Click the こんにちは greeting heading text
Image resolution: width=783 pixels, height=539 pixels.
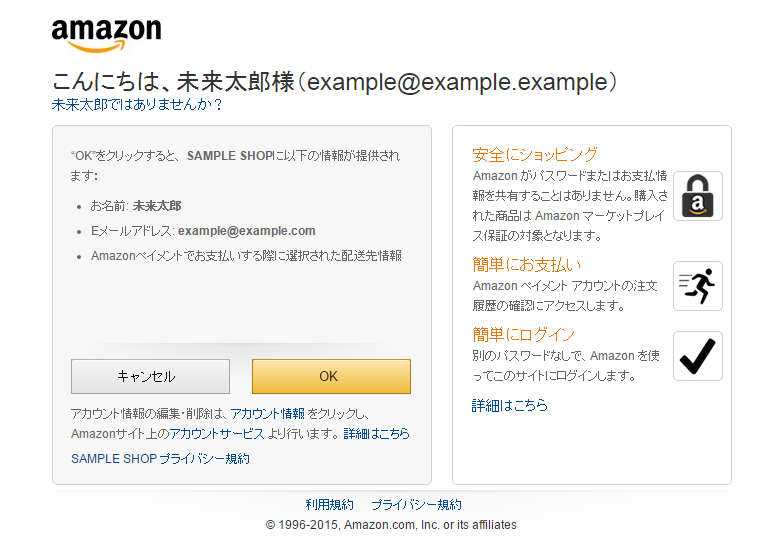(334, 82)
